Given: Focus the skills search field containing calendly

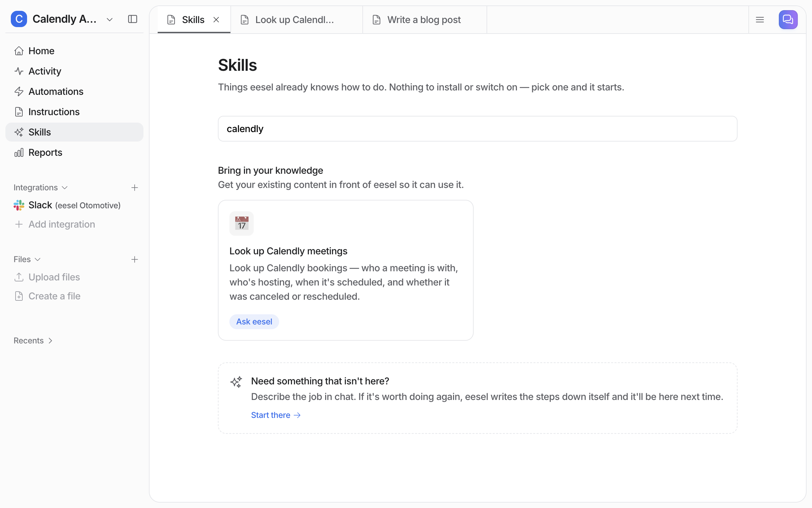Looking at the screenshot, I should pos(477,129).
